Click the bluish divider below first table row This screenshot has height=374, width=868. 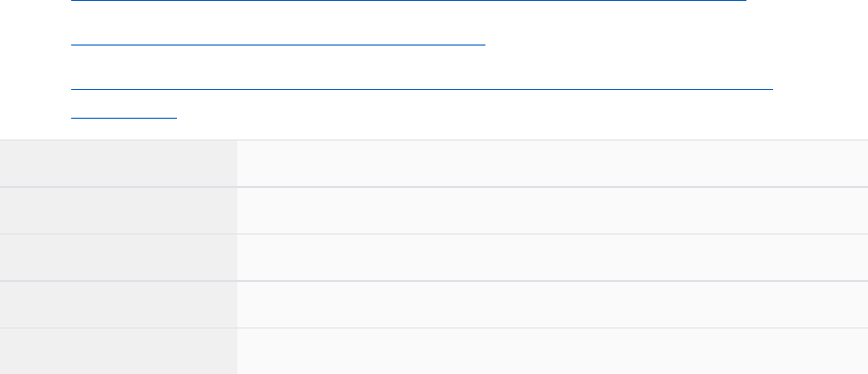click(x=434, y=187)
